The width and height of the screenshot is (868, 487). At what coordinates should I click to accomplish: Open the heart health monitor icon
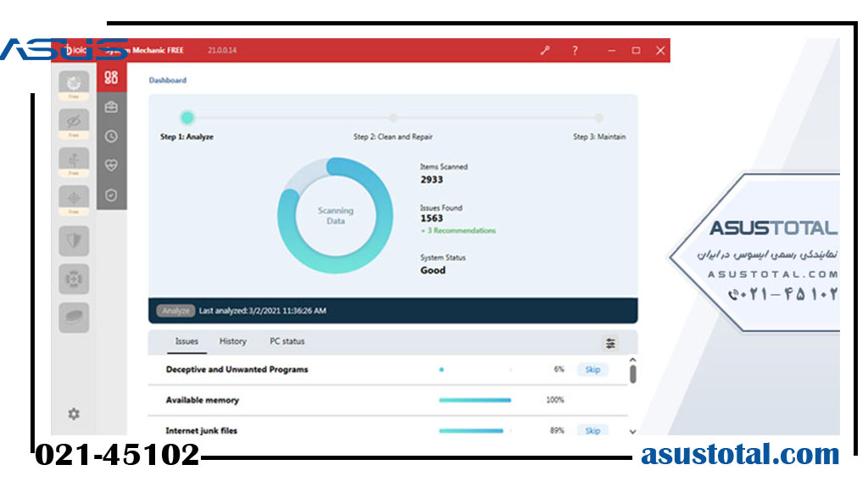click(111, 165)
